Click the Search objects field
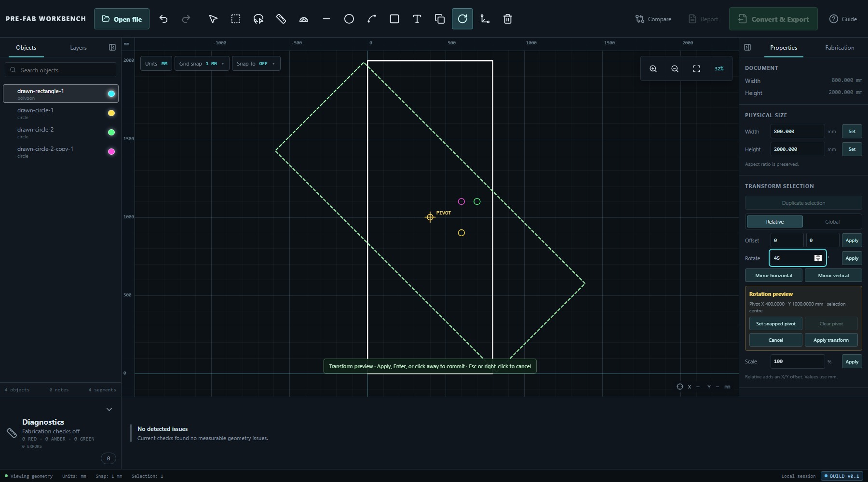 pos(61,70)
